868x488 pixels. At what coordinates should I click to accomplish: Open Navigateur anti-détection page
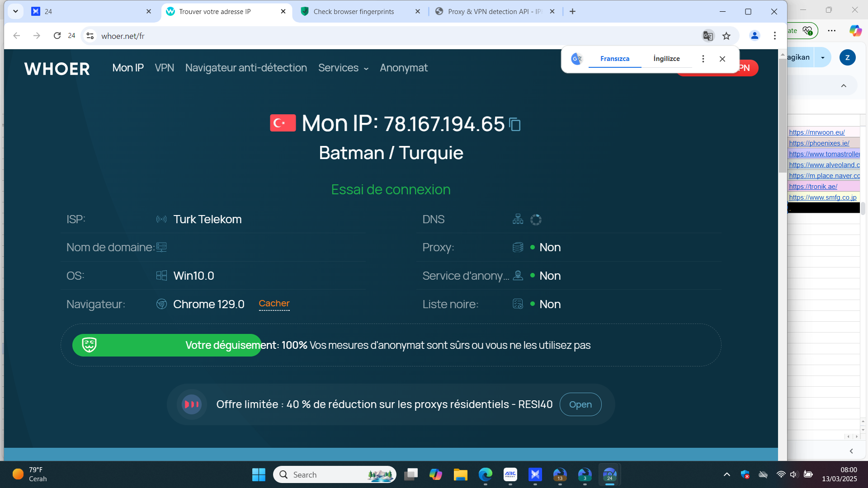pos(246,68)
